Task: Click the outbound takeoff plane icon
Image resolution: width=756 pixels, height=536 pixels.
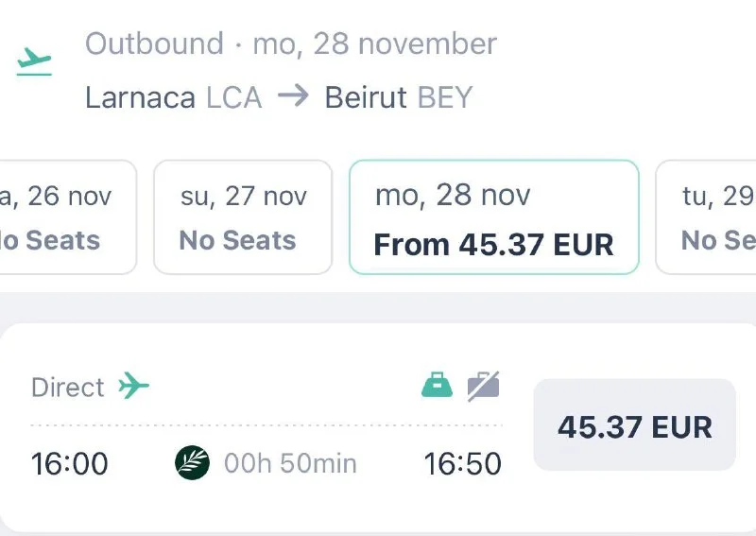Action: [x=34, y=61]
